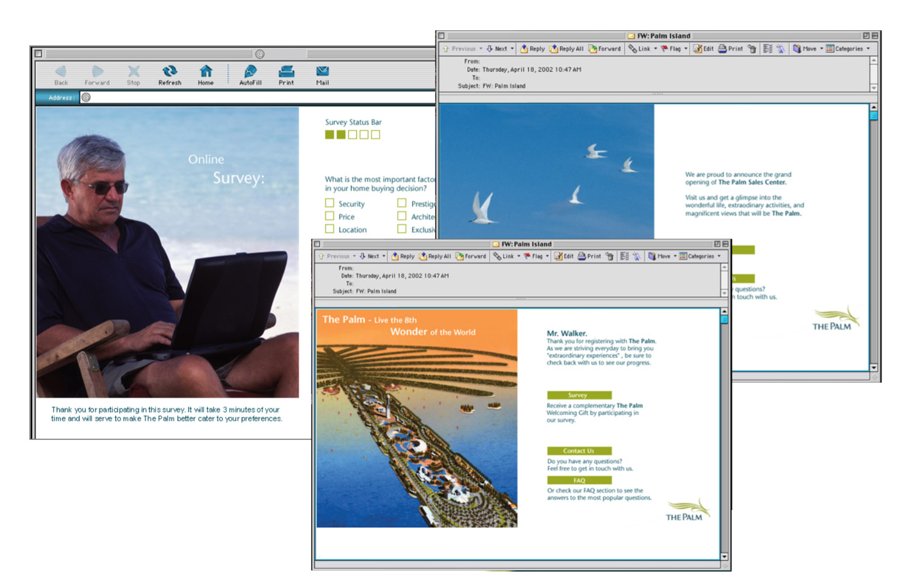
Task: Click Edit in the front Mr. Walker email toolbar
Action: (564, 256)
